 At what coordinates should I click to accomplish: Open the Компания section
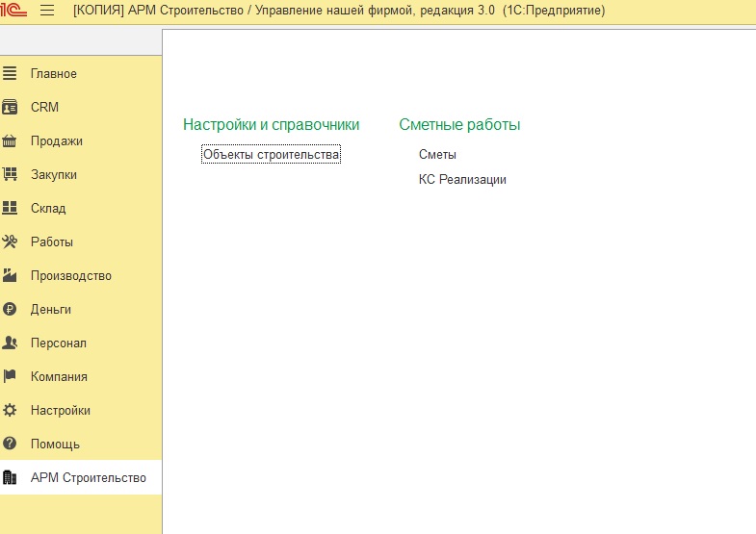59,376
